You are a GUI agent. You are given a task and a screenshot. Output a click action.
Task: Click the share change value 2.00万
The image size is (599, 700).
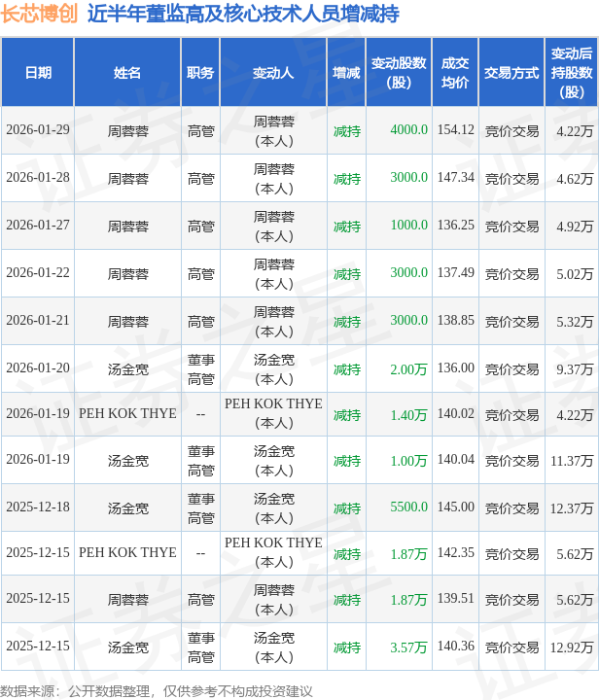408,369
